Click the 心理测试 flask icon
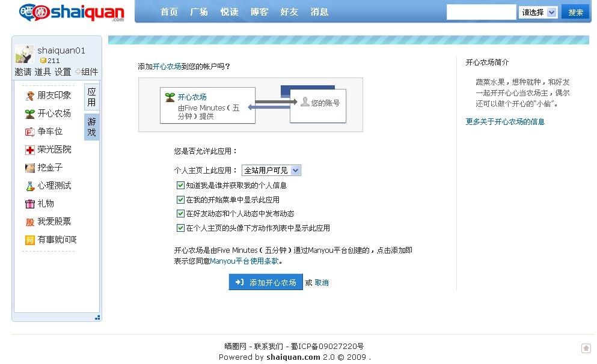The width and height of the screenshot is (597, 364). tap(29, 186)
